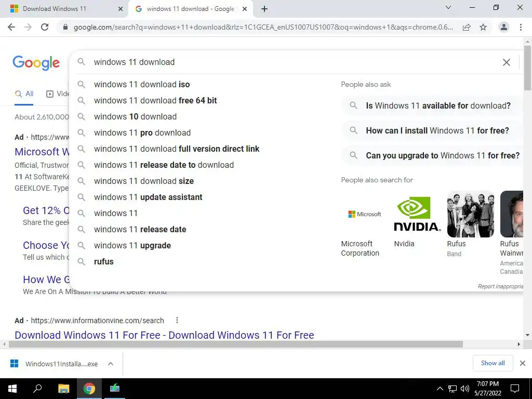Select suggestion windows 11 upgrade
This screenshot has height=399, width=532.
pyautogui.click(x=132, y=246)
